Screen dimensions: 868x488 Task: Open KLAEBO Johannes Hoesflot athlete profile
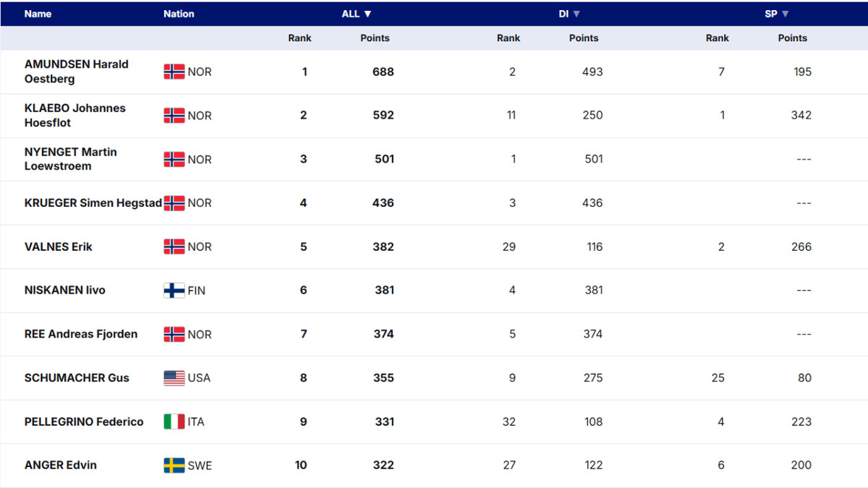[75, 115]
